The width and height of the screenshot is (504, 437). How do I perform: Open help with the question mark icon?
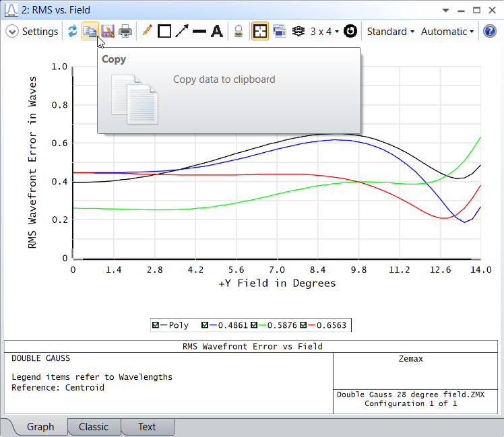tap(490, 32)
